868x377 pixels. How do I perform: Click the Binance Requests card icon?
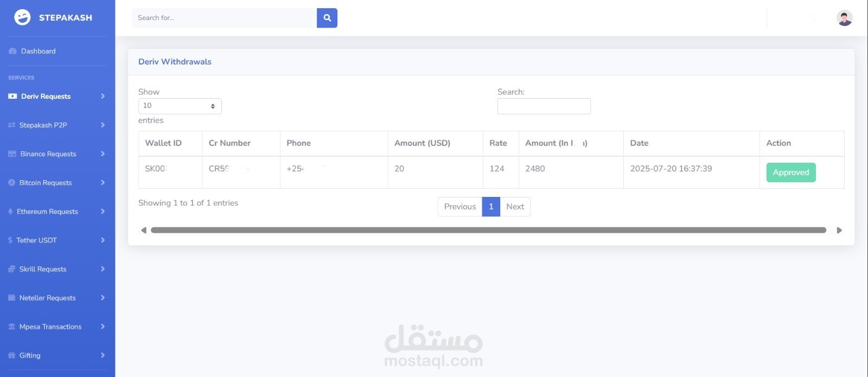[x=12, y=154]
